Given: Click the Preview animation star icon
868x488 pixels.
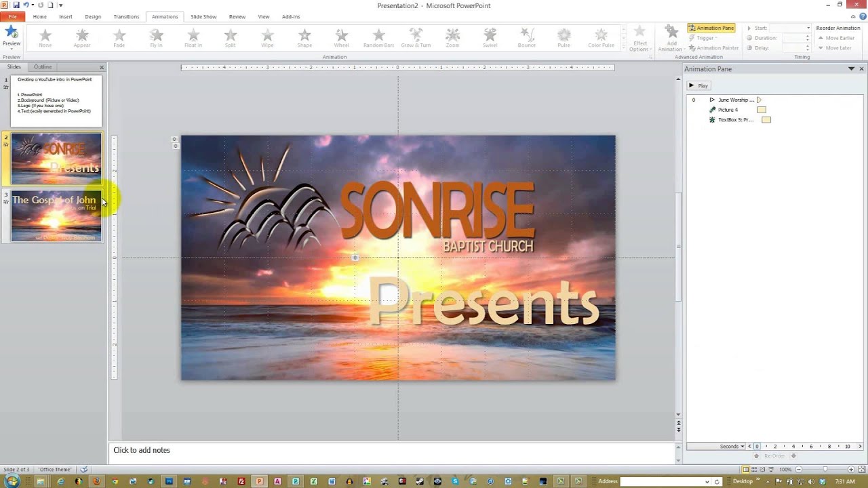Looking at the screenshot, I should 11,33.
